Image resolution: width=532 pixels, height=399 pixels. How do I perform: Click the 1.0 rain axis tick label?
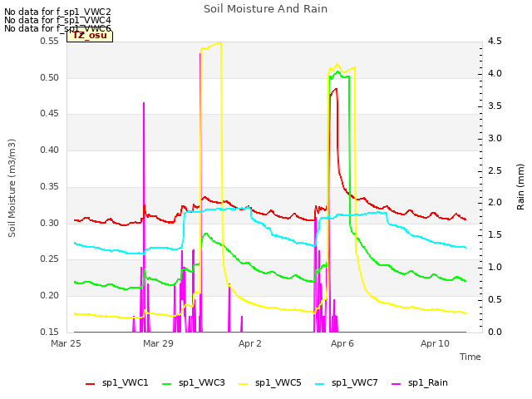point(495,268)
